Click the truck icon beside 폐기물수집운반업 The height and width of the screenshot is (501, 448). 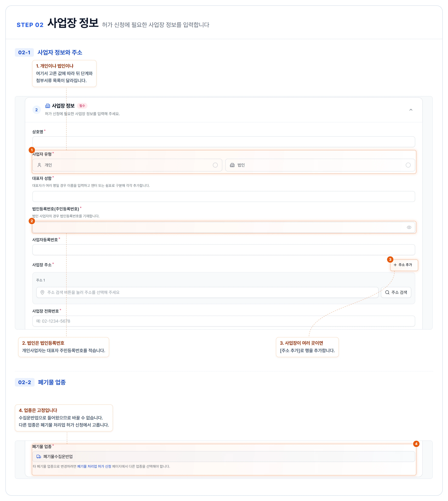39,456
